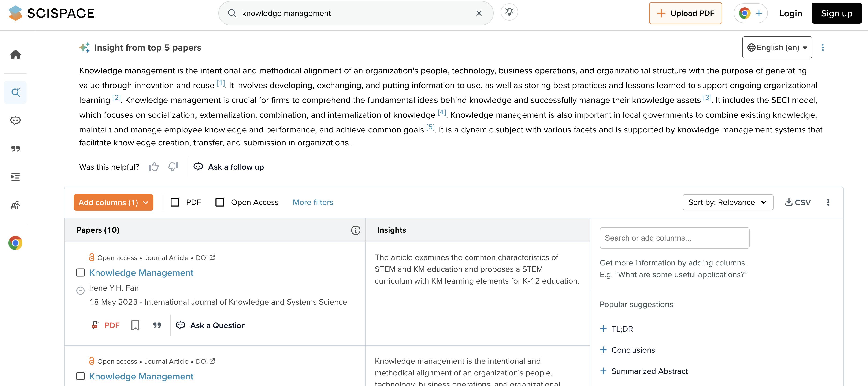
Task: Click the Insights column header
Action: 478,230
